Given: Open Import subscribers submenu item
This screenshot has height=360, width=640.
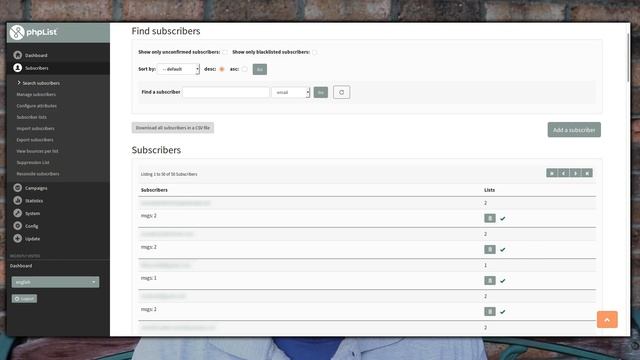Looking at the screenshot, I should click(35, 128).
